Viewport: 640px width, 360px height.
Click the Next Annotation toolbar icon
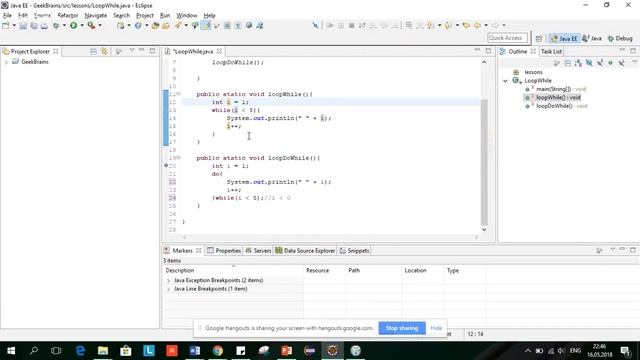click(431, 25)
